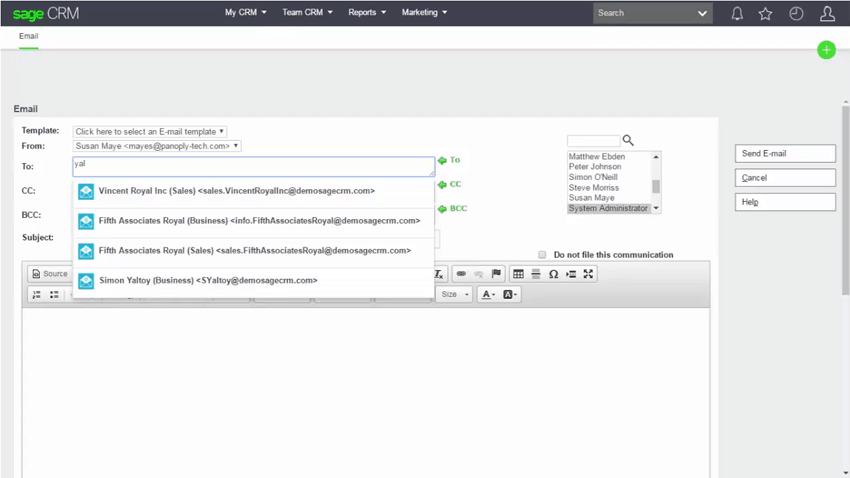The height and width of the screenshot is (478, 850).
Task: Click the Cancel button
Action: tap(785, 178)
